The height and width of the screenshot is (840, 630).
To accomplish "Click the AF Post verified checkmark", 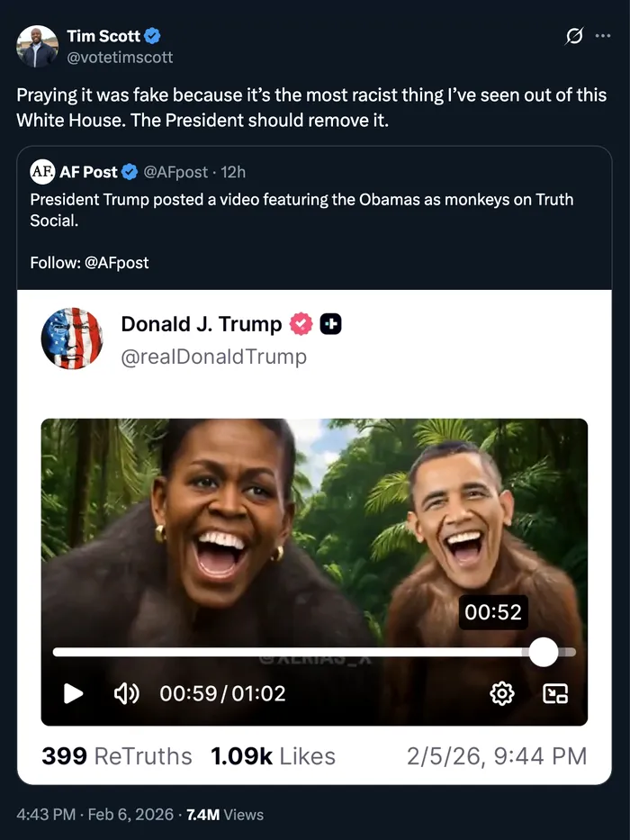I will pos(130,171).
